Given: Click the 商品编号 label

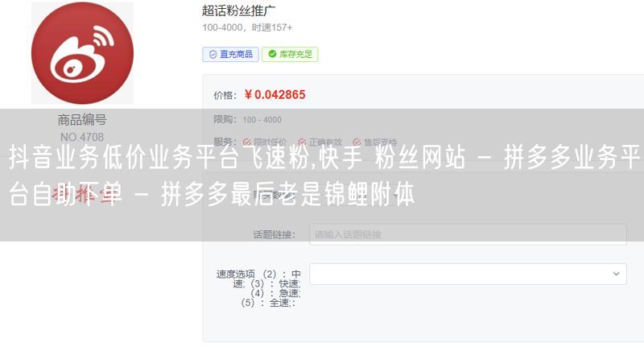Looking at the screenshot, I should (x=82, y=120).
